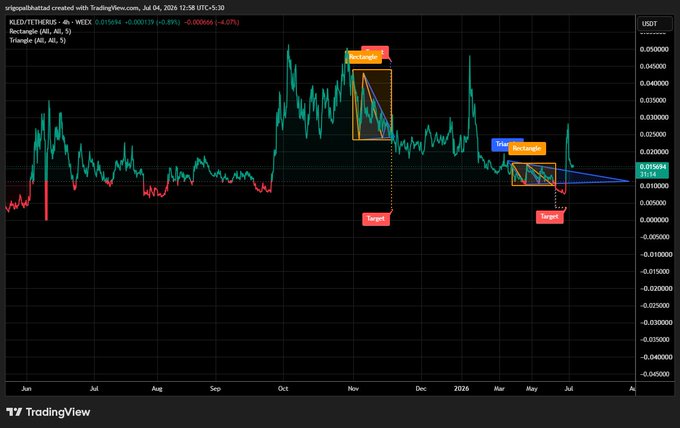The image size is (680, 428).
Task: Click the large orange rectangle pattern box in November
Action: (372, 105)
